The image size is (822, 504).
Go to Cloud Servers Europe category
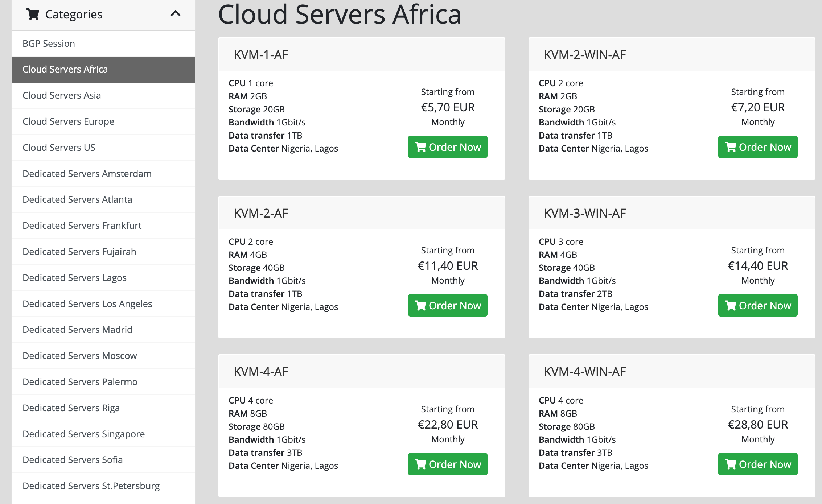(68, 121)
